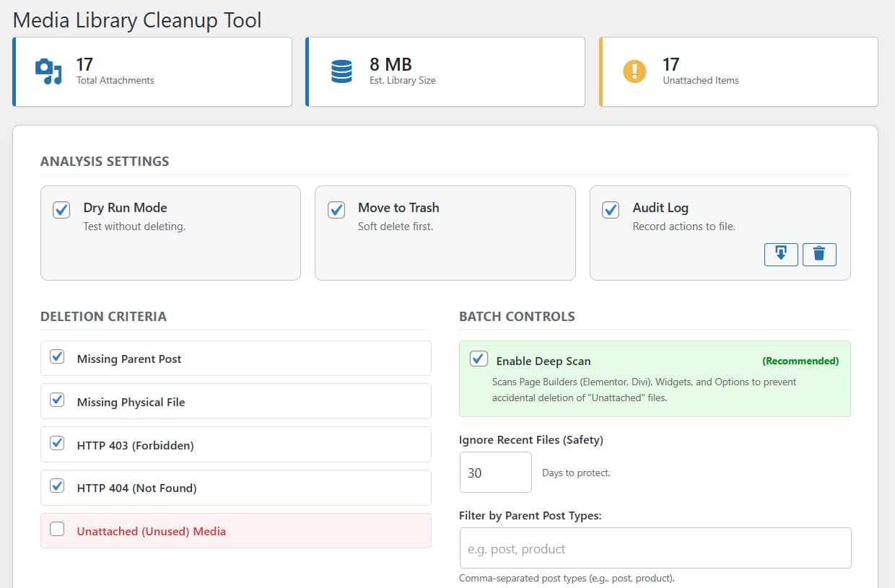Disable the Missing Physical File criterion
The width and height of the screenshot is (895, 588).
(56, 399)
